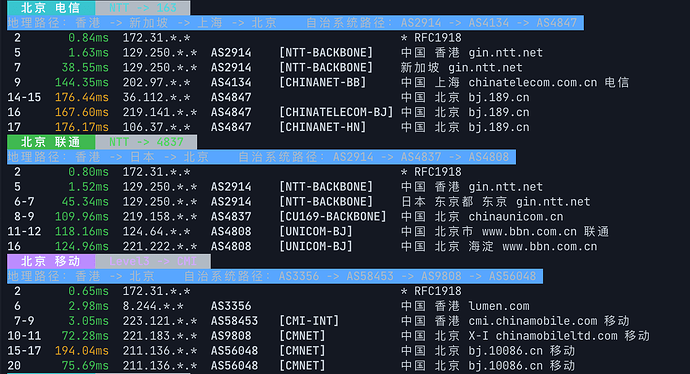Select AS3356 in the hop 6 row
Viewport: 690px width, 374px height.
tap(231, 306)
